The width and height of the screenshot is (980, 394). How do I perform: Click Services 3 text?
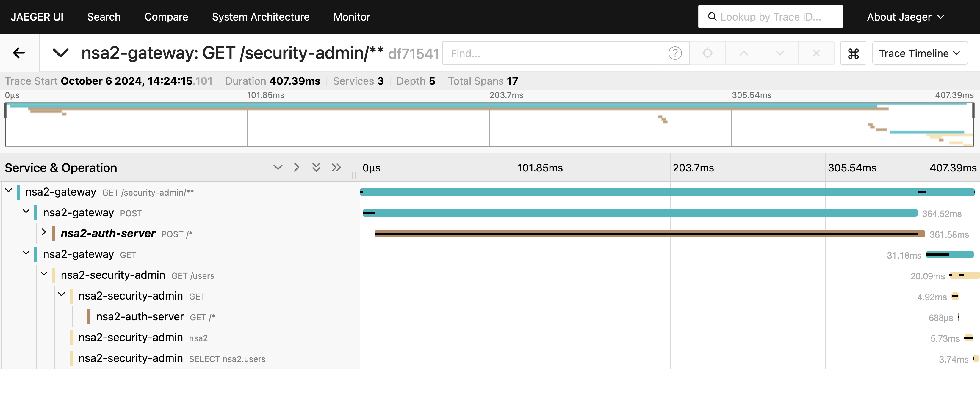[x=358, y=81]
